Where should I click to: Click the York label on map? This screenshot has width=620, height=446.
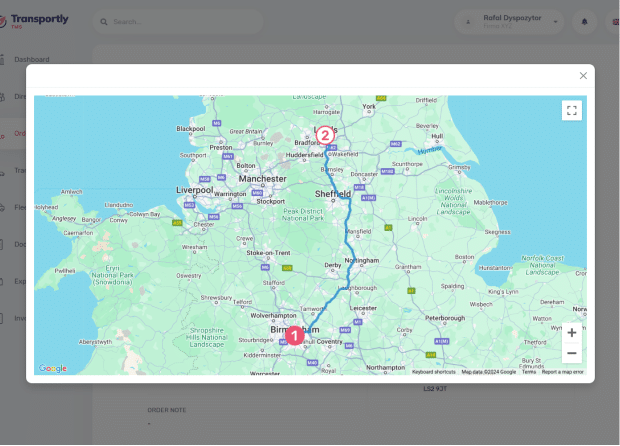[x=369, y=106]
